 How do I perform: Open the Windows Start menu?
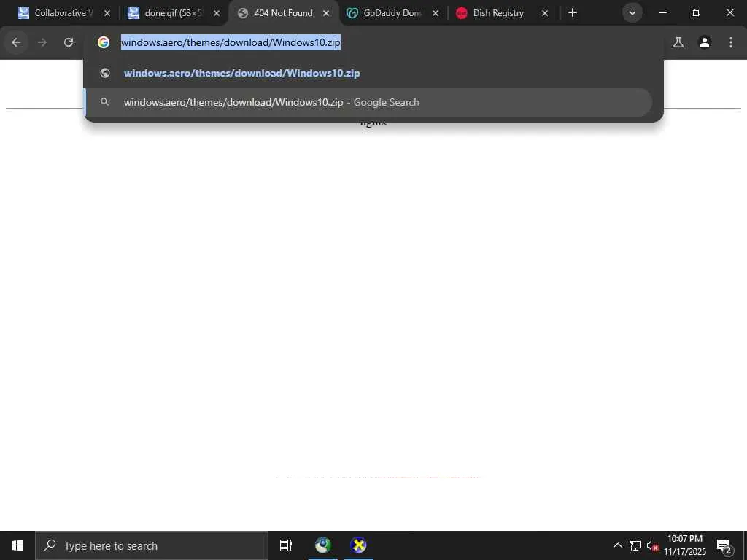[x=18, y=545]
